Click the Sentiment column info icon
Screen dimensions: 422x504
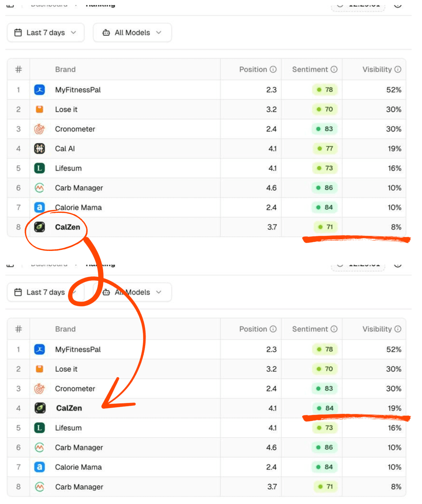click(334, 69)
